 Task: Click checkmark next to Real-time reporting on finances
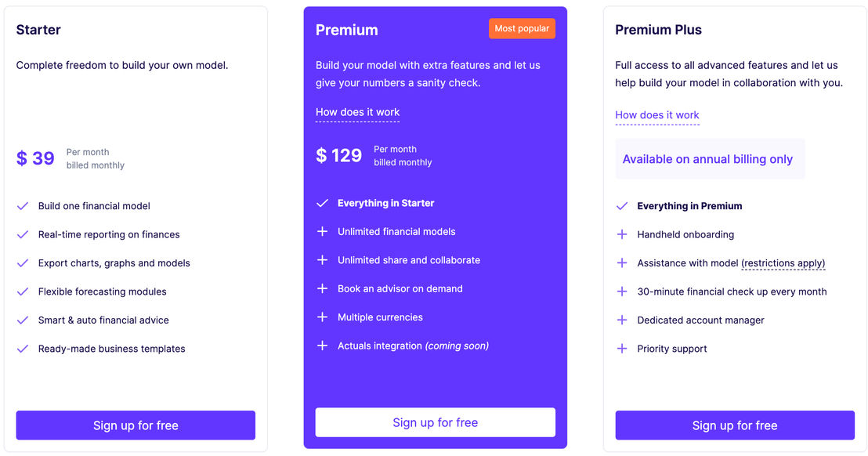tap(23, 234)
